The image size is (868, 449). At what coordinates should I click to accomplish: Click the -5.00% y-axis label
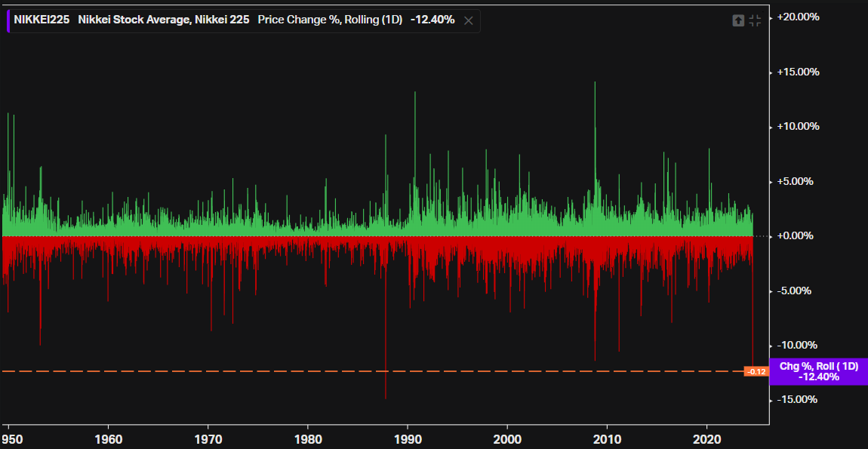(794, 291)
